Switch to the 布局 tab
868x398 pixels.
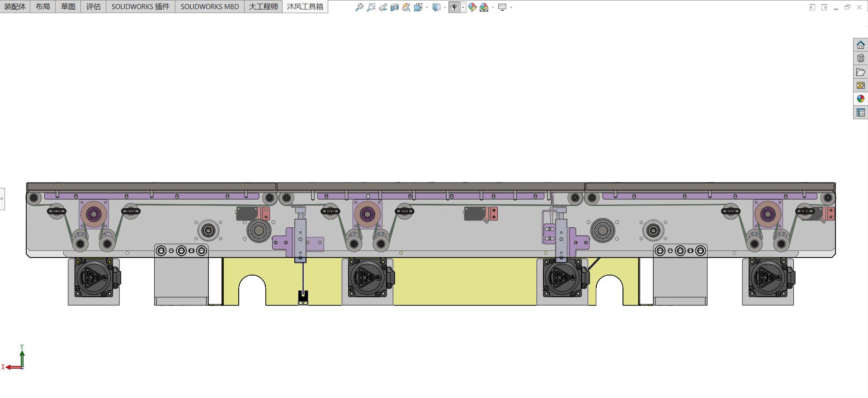pos(43,6)
